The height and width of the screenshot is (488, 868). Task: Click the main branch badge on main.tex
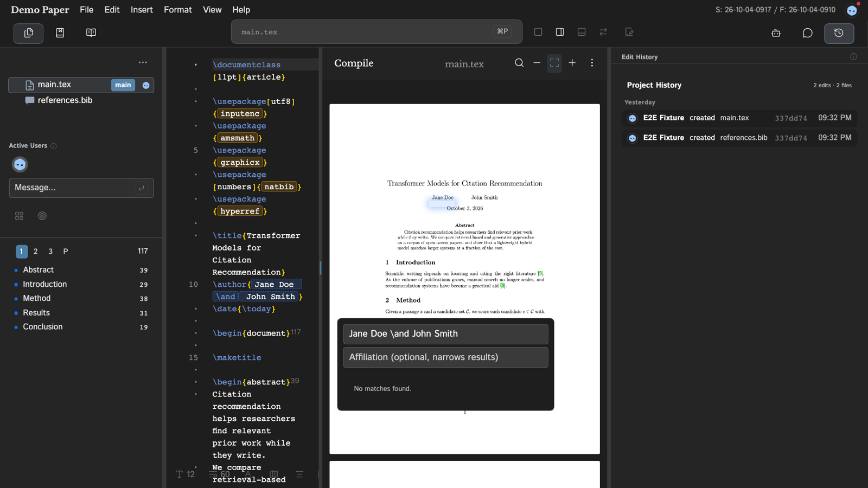point(123,85)
